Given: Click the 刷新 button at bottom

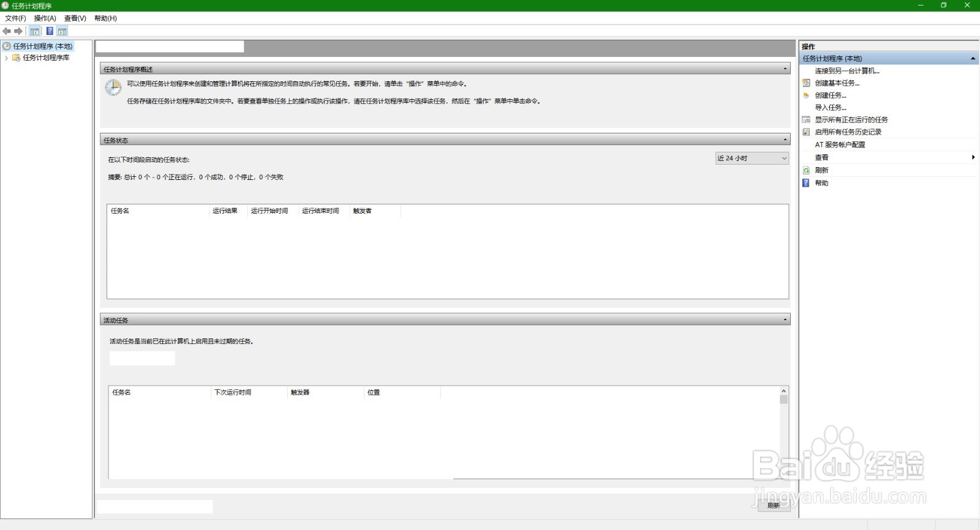Looking at the screenshot, I should click(x=774, y=506).
